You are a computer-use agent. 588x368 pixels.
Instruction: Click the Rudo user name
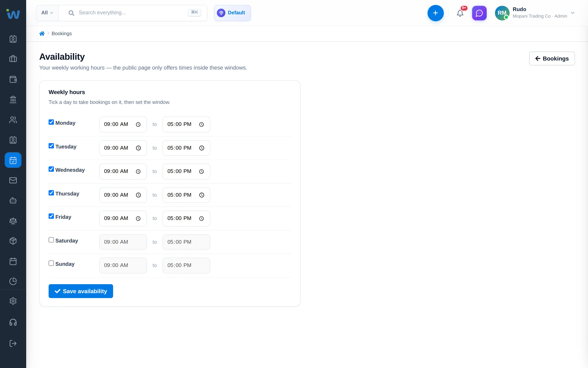click(x=519, y=9)
